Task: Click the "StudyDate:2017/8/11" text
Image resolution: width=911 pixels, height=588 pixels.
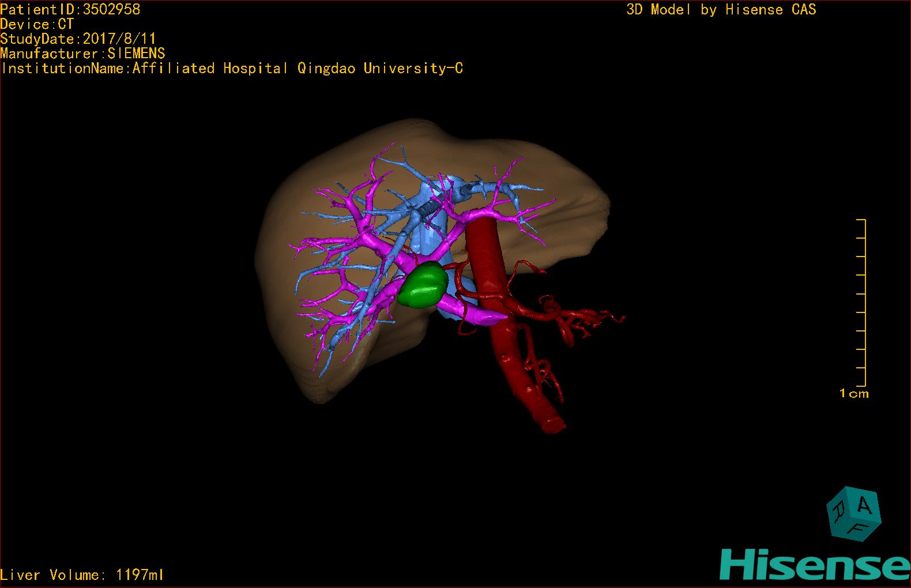Action: (78, 39)
